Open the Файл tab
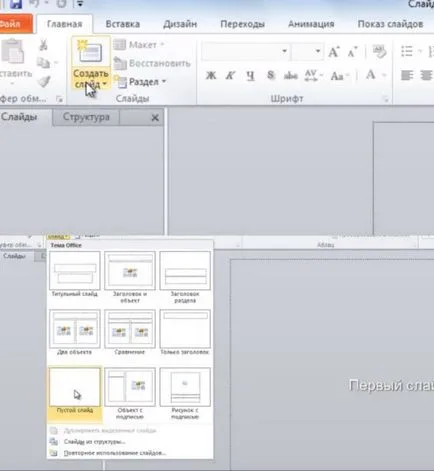434x471 pixels. 15,24
